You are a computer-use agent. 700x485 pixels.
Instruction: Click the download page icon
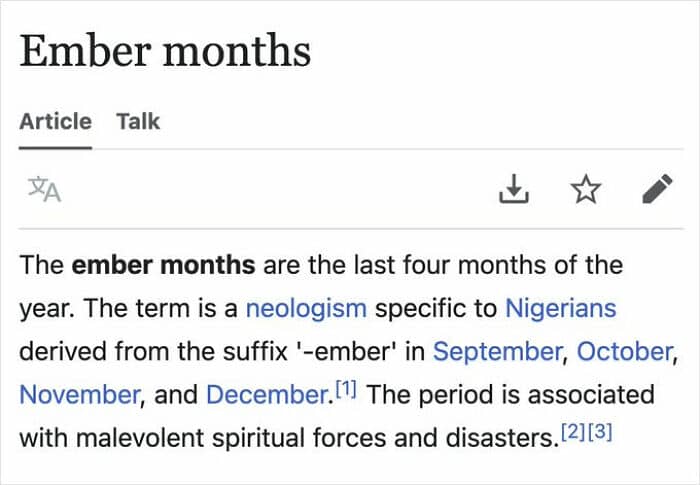tap(512, 188)
